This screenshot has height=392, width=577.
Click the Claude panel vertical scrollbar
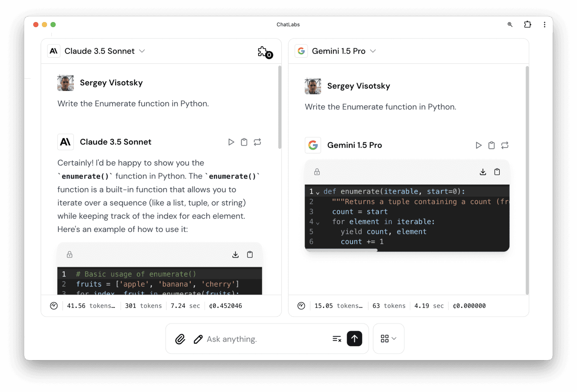(280, 107)
